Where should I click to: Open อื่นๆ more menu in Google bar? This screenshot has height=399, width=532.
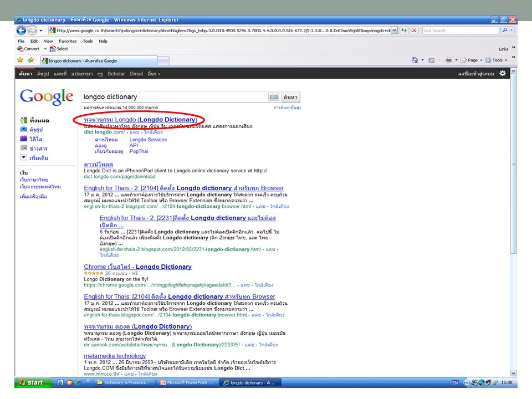pyautogui.click(x=154, y=74)
